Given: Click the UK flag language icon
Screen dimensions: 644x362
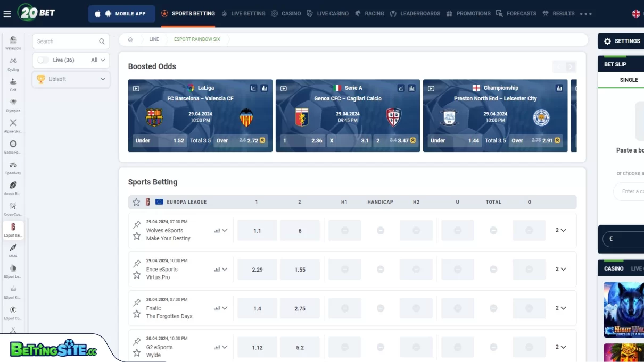Looking at the screenshot, I should [x=636, y=13].
